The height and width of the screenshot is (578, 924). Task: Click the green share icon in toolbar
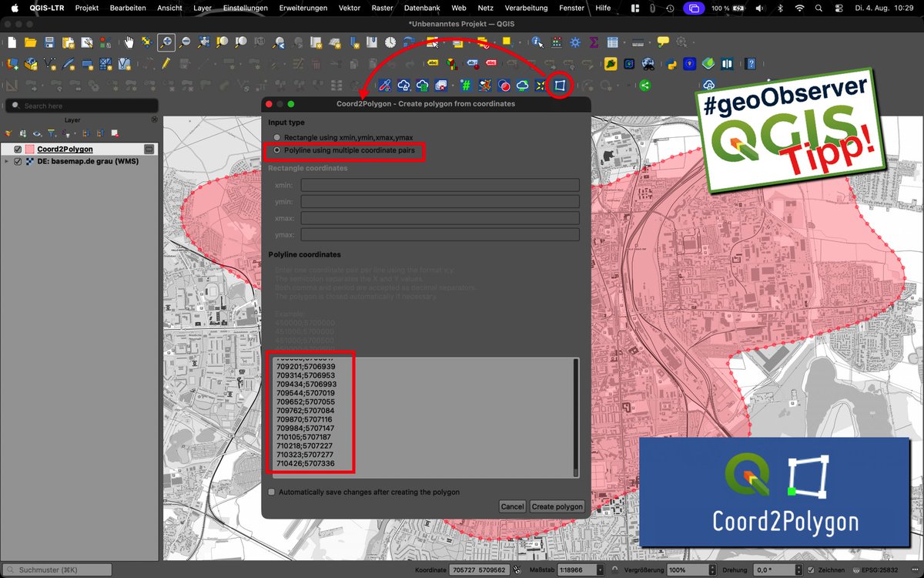(644, 86)
